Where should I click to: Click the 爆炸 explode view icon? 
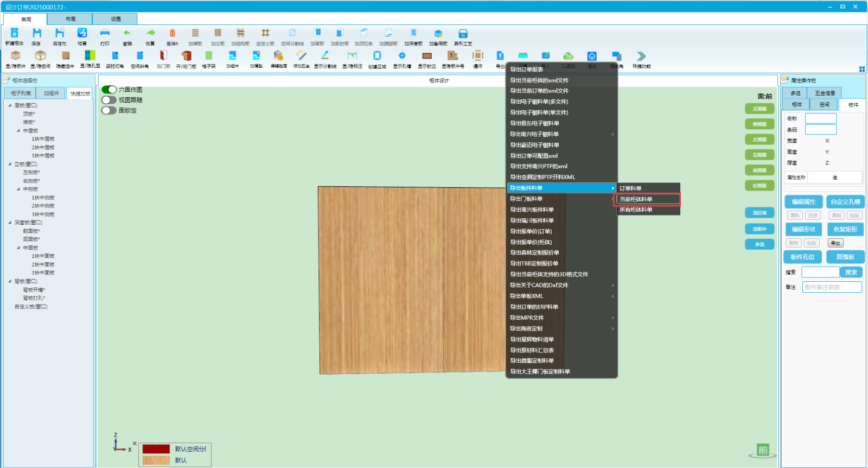pyautogui.click(x=478, y=56)
